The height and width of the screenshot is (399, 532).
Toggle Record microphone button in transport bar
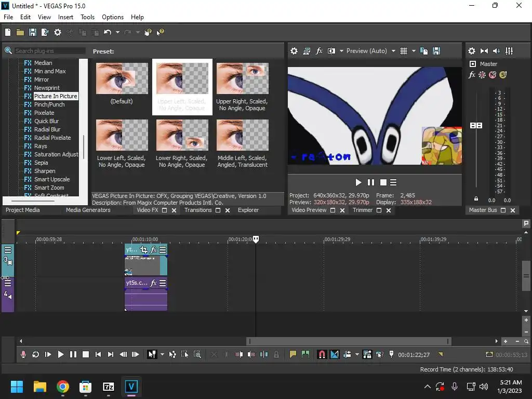click(23, 354)
